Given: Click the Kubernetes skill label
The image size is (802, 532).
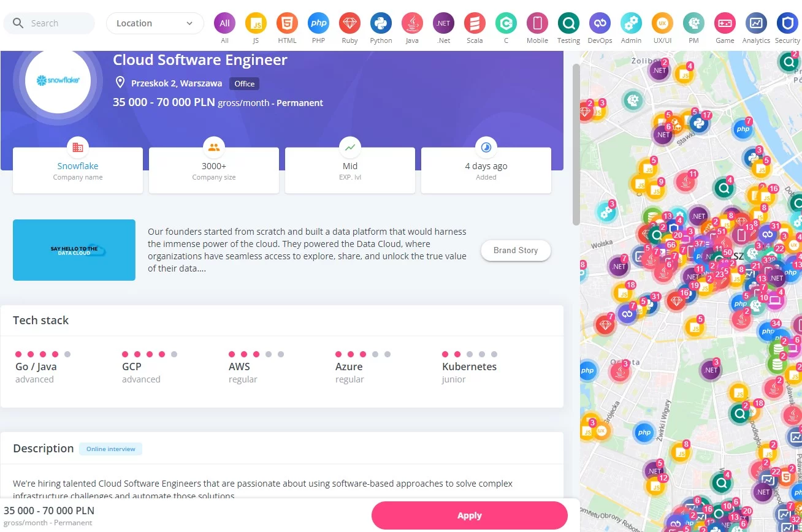Looking at the screenshot, I should pos(470,367).
